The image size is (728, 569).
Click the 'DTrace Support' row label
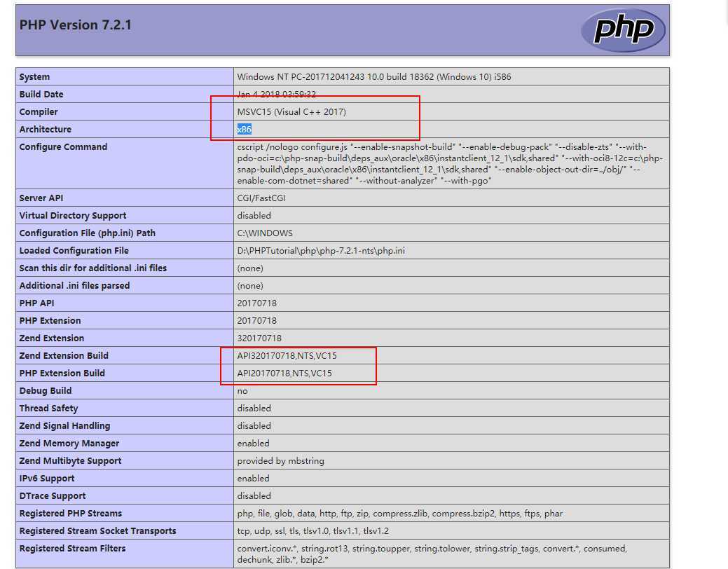pyautogui.click(x=52, y=495)
